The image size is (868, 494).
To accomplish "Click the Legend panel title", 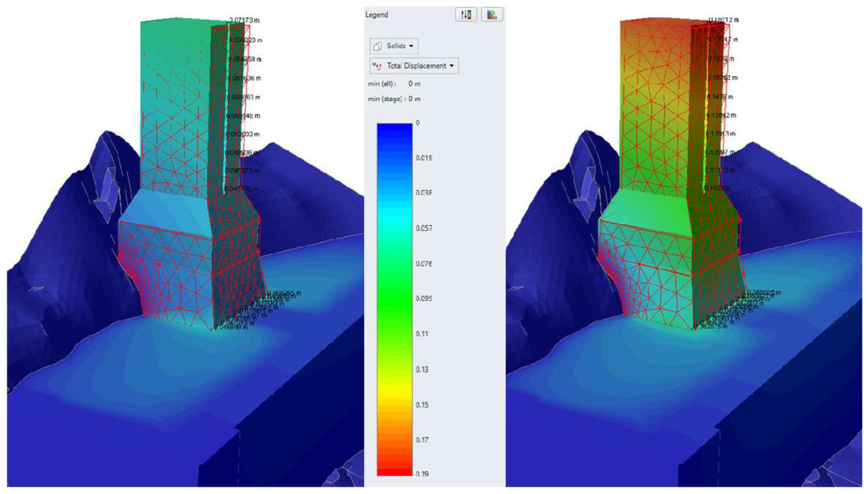I will (376, 15).
